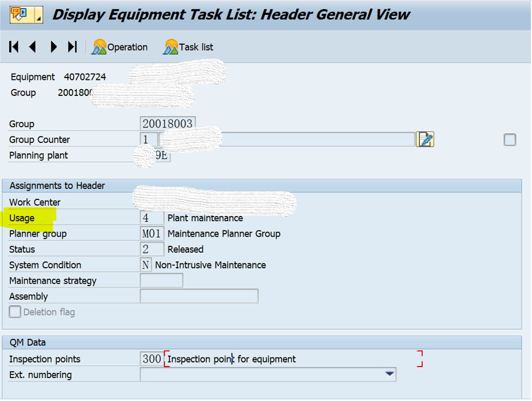Enable the checkbox beside the Group Counter row

coord(510,140)
